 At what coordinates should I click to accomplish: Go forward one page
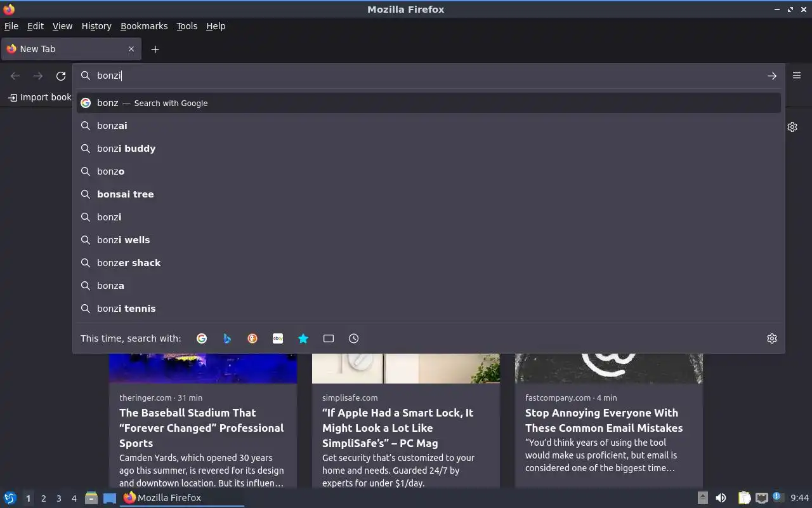38,76
